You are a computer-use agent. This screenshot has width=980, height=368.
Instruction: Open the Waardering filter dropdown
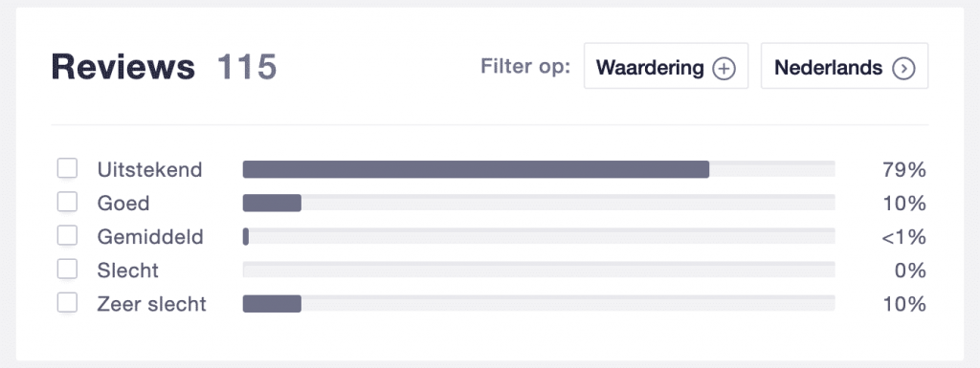tap(666, 66)
